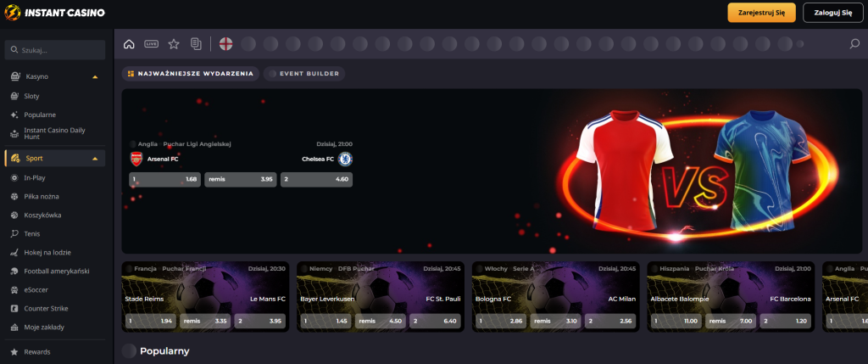The width and height of the screenshot is (868, 364).
Task: Open the bet slip documents icon
Action: (x=196, y=44)
